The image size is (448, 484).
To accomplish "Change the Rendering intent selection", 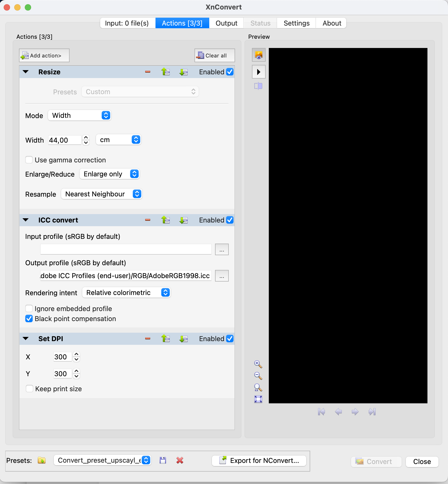I will (x=126, y=292).
